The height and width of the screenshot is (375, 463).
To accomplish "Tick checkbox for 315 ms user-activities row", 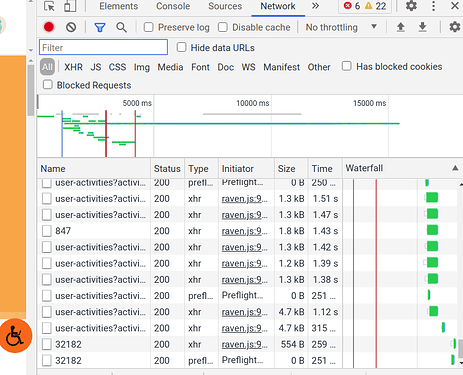I will click(x=47, y=328).
